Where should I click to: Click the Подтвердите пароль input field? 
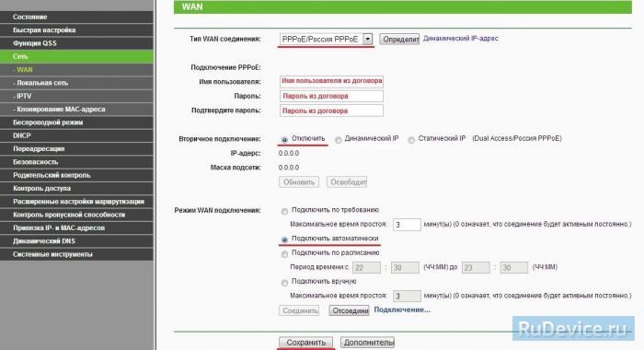(x=331, y=111)
